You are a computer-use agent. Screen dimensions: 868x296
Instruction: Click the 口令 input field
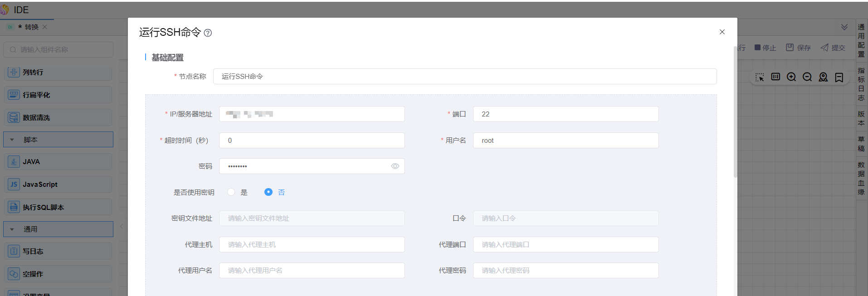click(x=566, y=218)
